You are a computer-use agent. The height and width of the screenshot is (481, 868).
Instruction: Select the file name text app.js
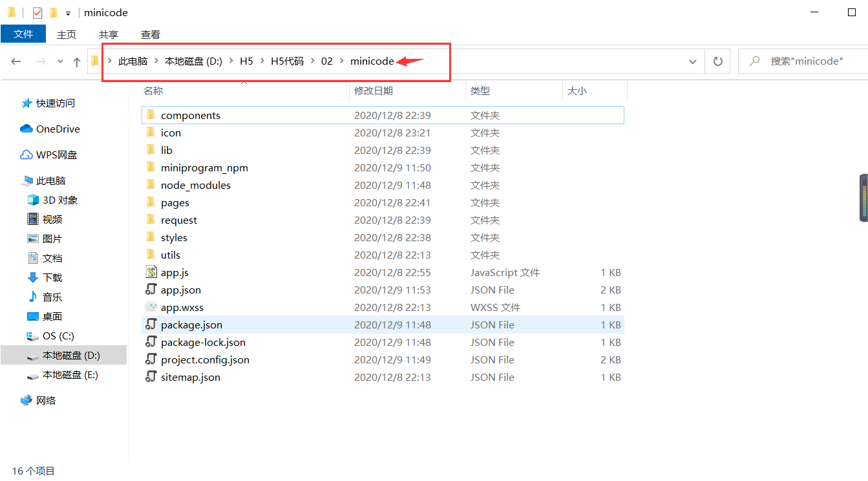click(x=175, y=273)
